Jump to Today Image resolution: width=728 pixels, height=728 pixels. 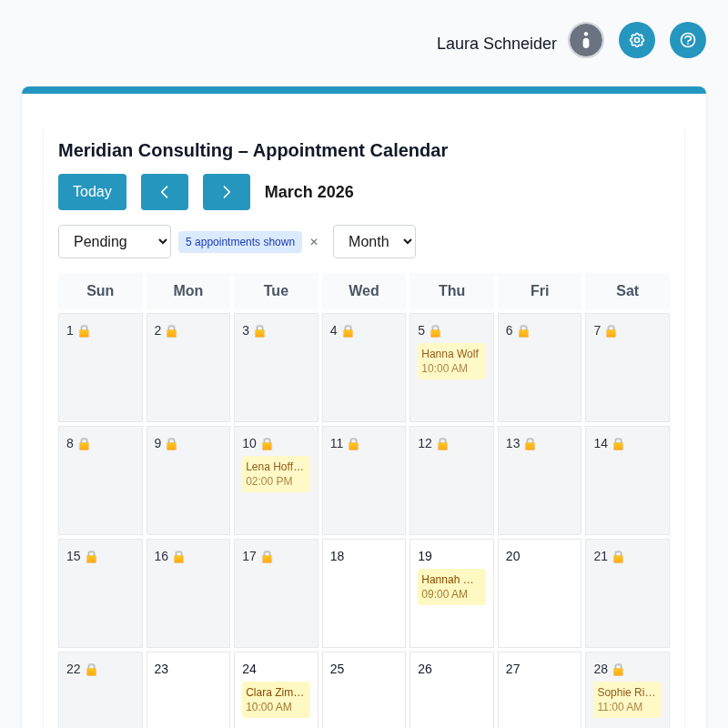pyautogui.click(x=92, y=192)
